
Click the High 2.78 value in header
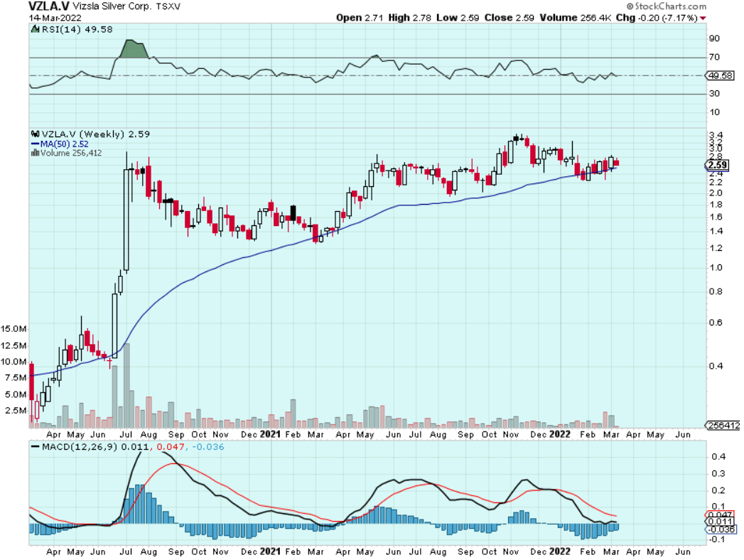tap(409, 18)
